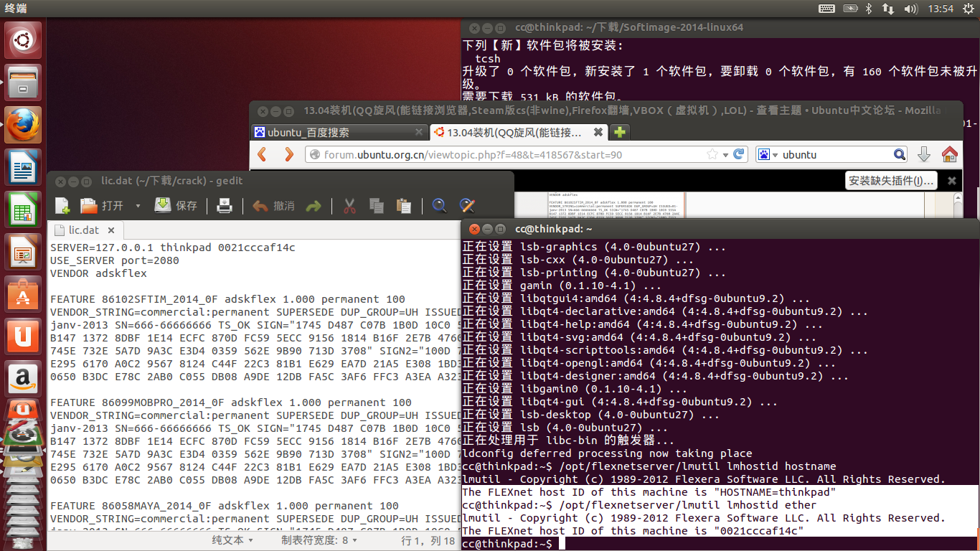This screenshot has height=551, width=980.
Task: Close the ubuntu_百度搜索 Firefox tab
Action: 420,133
